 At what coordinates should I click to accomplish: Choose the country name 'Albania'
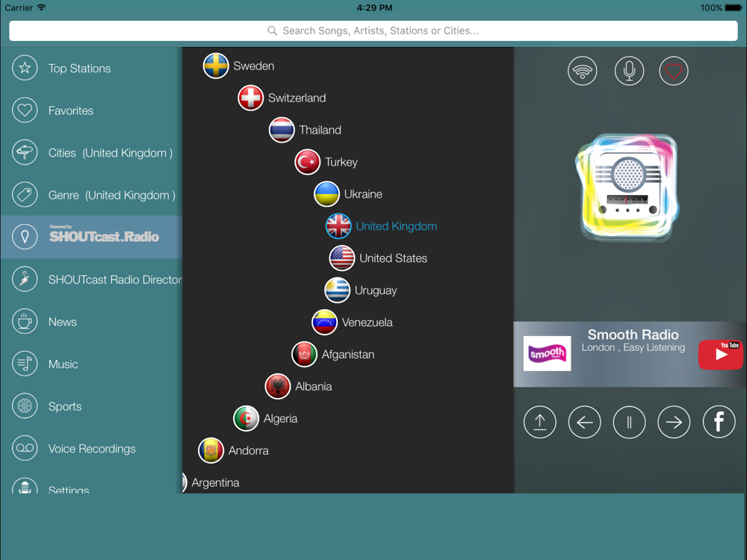coord(314,387)
